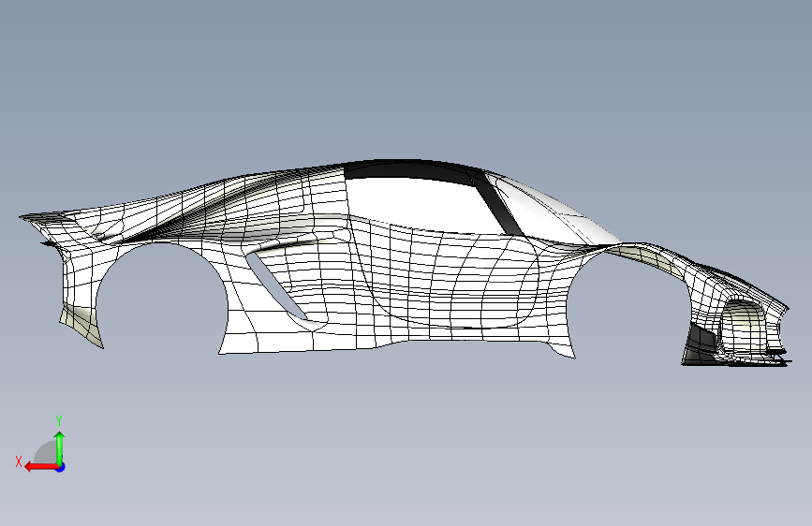Select the dark roof strip above the window
The image size is (812, 526).
[414, 169]
